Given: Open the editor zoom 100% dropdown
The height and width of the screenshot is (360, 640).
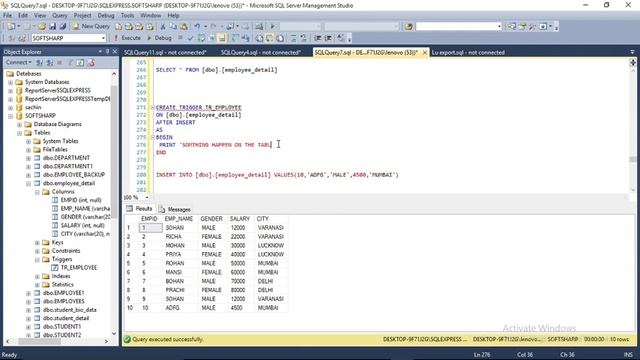Looking at the screenshot, I should coord(147,198).
